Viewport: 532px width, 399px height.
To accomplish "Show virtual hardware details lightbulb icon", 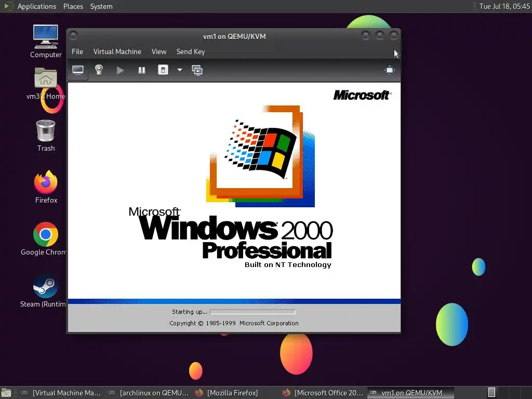I will (99, 70).
